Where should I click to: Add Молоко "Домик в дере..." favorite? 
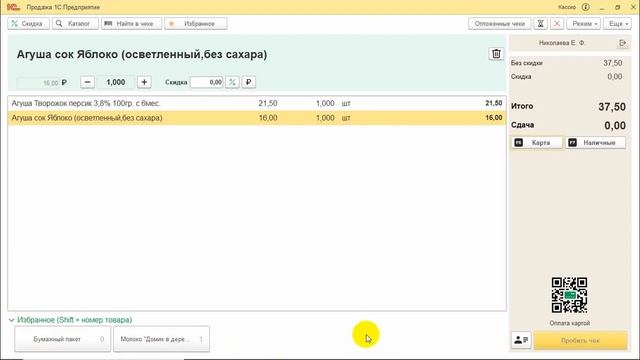click(161, 339)
